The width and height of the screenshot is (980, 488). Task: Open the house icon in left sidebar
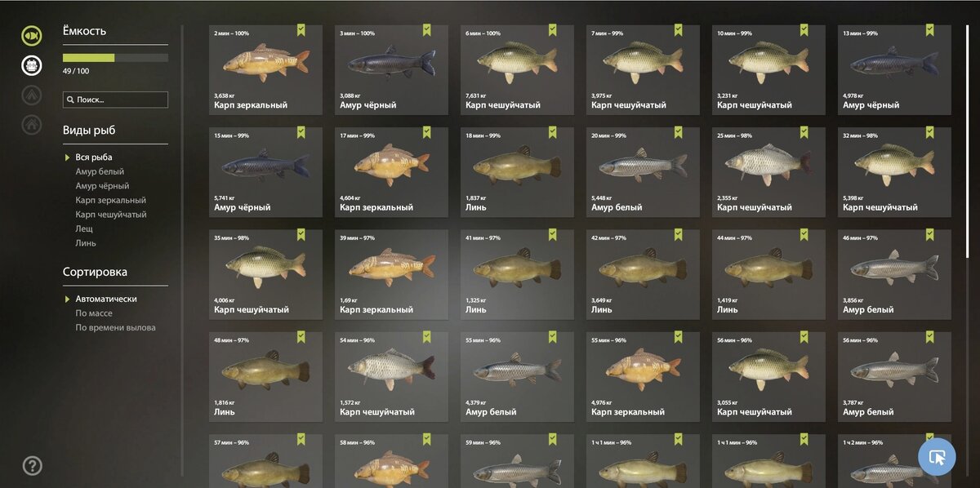click(x=32, y=125)
